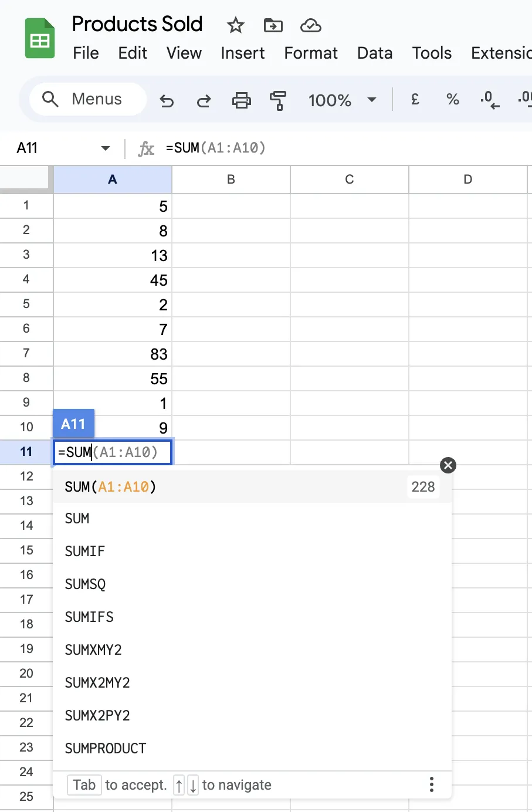Image resolution: width=532 pixels, height=812 pixels.
Task: Click the move to folder icon
Action: tap(273, 25)
